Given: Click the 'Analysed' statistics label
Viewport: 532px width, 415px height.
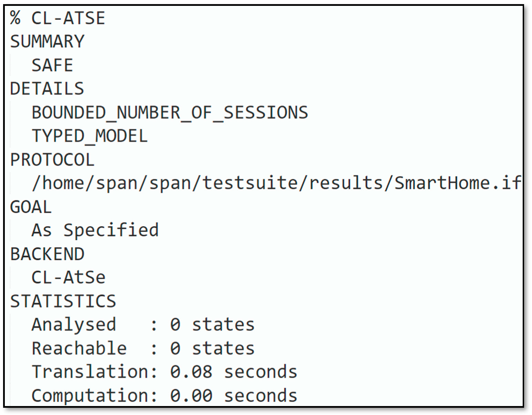Looking at the screenshot, I should 74,325.
